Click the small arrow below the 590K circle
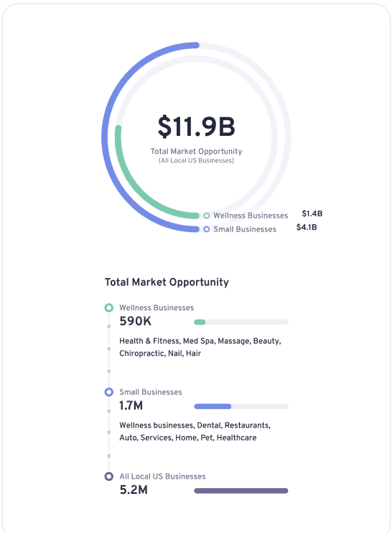Screen dimensions: 392x534 [109, 327]
